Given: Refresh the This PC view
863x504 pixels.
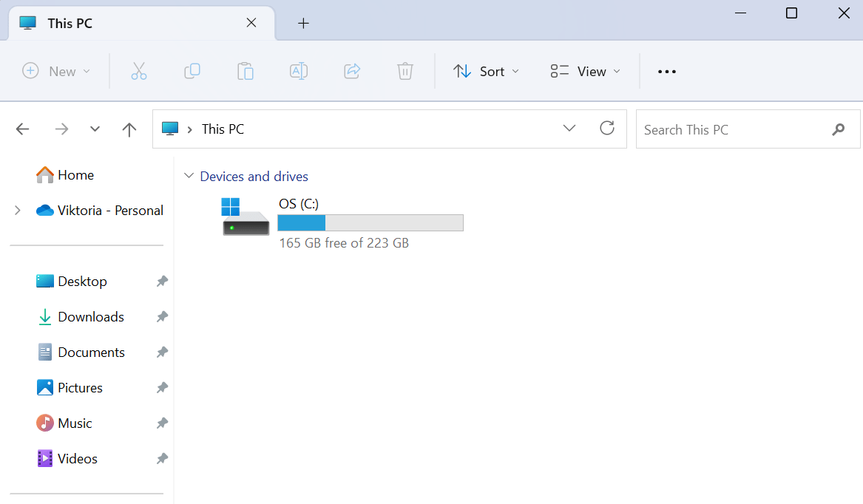Looking at the screenshot, I should click(x=607, y=128).
